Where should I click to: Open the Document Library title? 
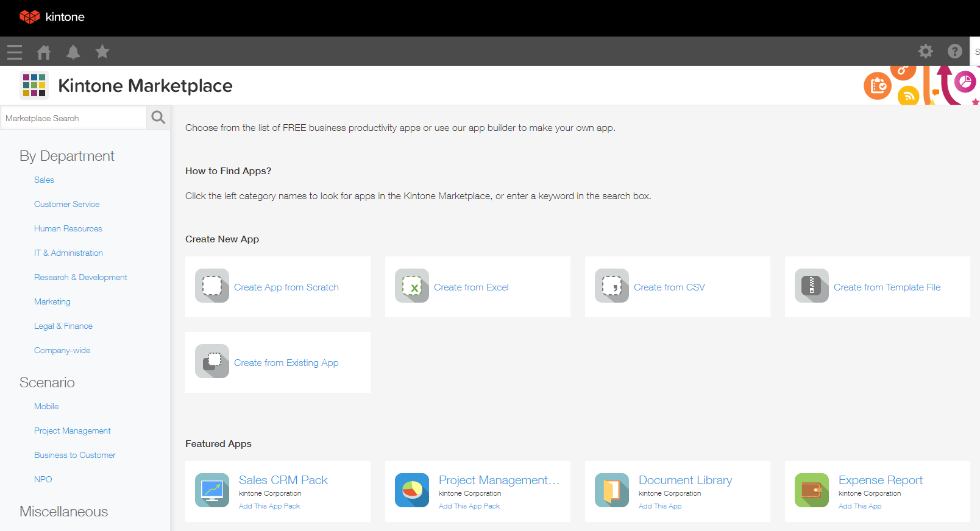pyautogui.click(x=686, y=480)
